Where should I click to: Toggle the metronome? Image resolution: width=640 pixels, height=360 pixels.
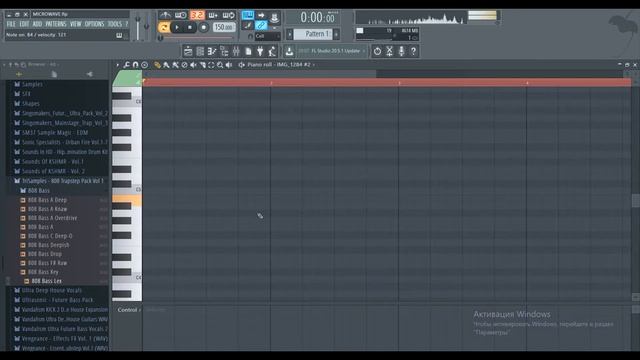(165, 16)
